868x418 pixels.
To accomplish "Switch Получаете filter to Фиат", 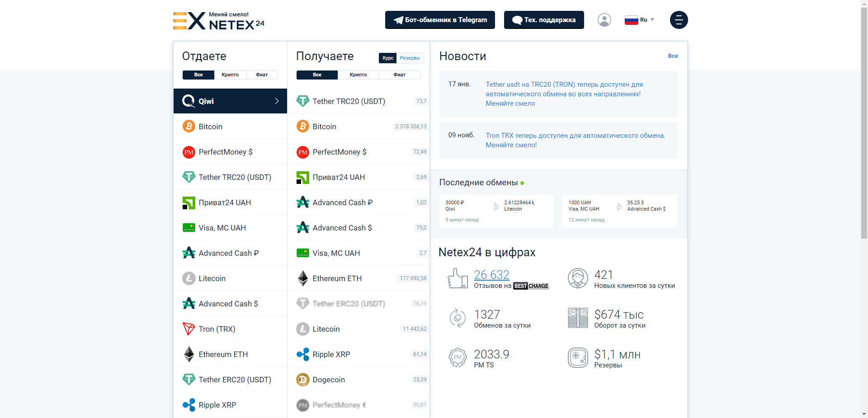I will pyautogui.click(x=399, y=75).
